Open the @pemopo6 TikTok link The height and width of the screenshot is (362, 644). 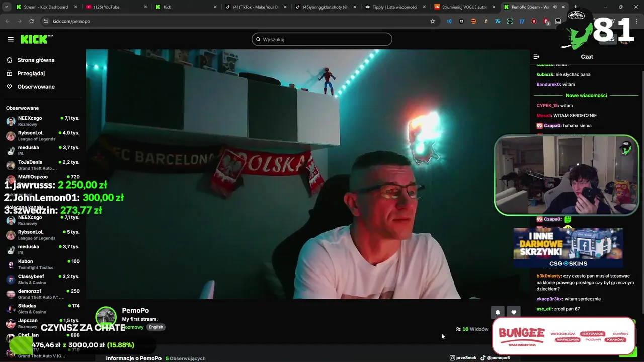point(495,358)
